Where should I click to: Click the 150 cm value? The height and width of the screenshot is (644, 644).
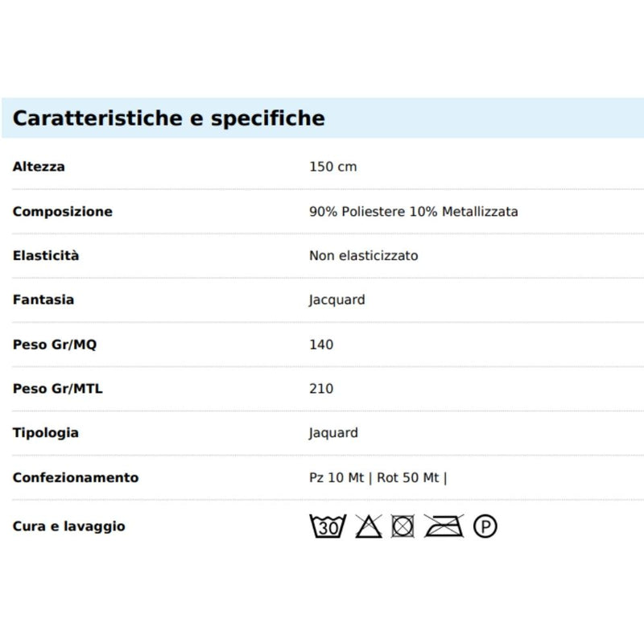pos(333,167)
